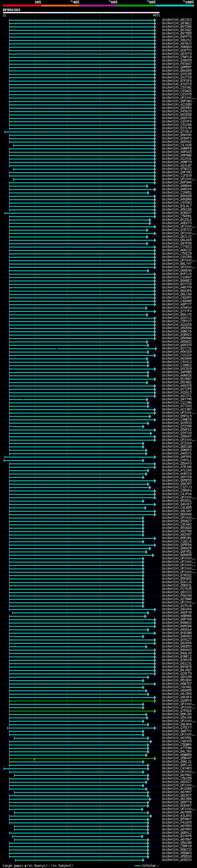Image resolution: width=197 pixels, height=868 pixels.
Task: Select hit UniRef100_C5X1M6
Action: tap(177, 125)
